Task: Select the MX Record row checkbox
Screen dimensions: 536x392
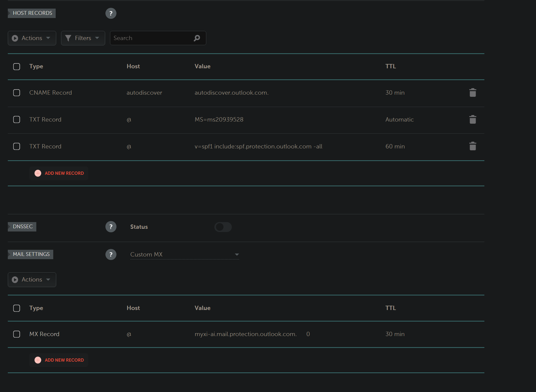Action: pyautogui.click(x=17, y=334)
